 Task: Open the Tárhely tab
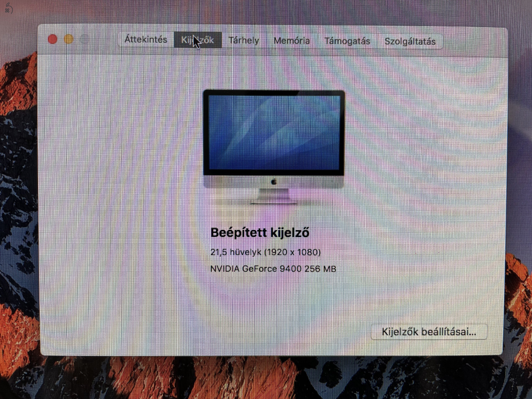tap(244, 40)
